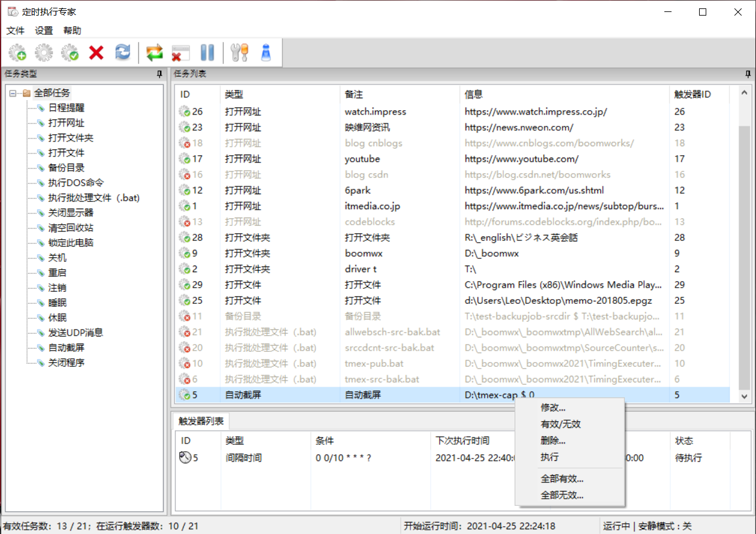
Task: Click 间隔时间 in trigger list
Action: click(x=243, y=458)
